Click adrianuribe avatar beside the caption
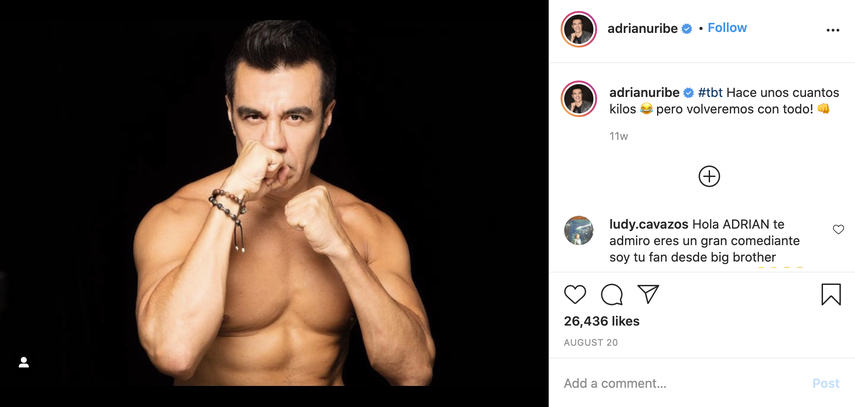 tap(579, 99)
